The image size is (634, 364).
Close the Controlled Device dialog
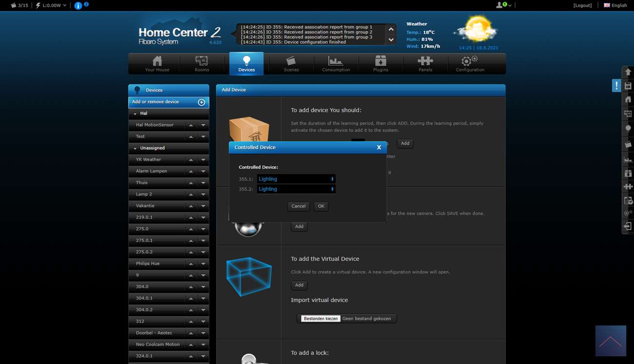point(379,147)
